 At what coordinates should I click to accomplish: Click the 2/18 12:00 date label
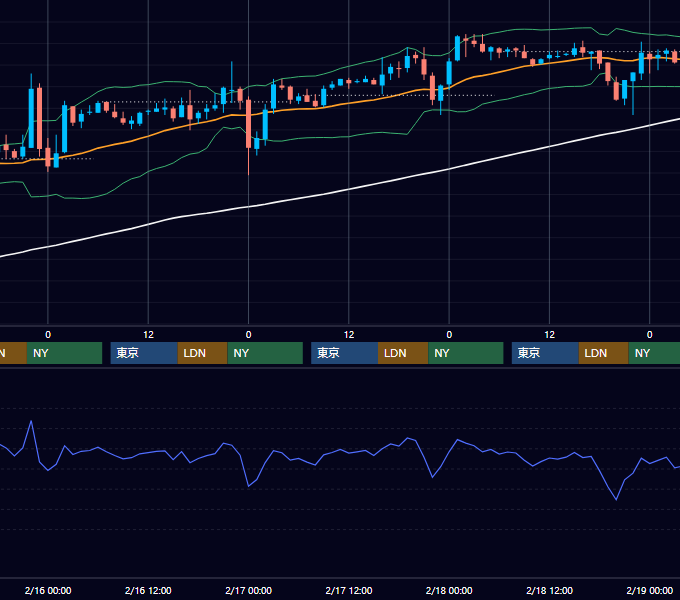click(x=549, y=590)
